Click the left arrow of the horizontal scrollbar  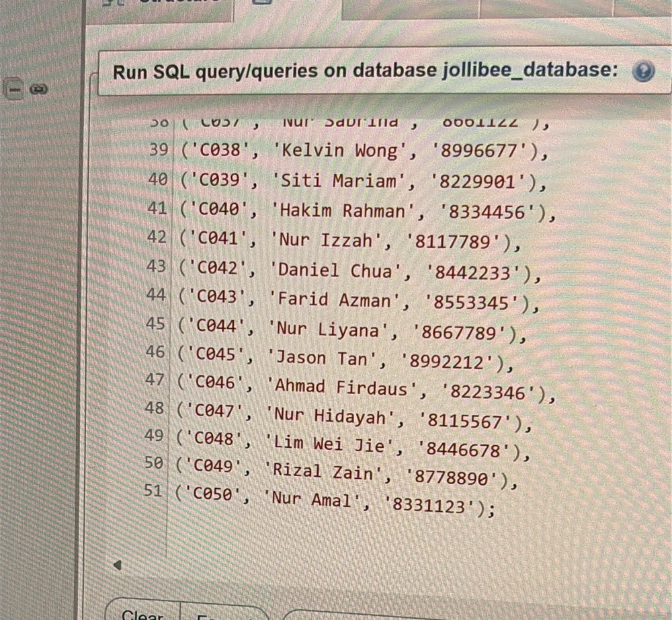(x=118, y=566)
